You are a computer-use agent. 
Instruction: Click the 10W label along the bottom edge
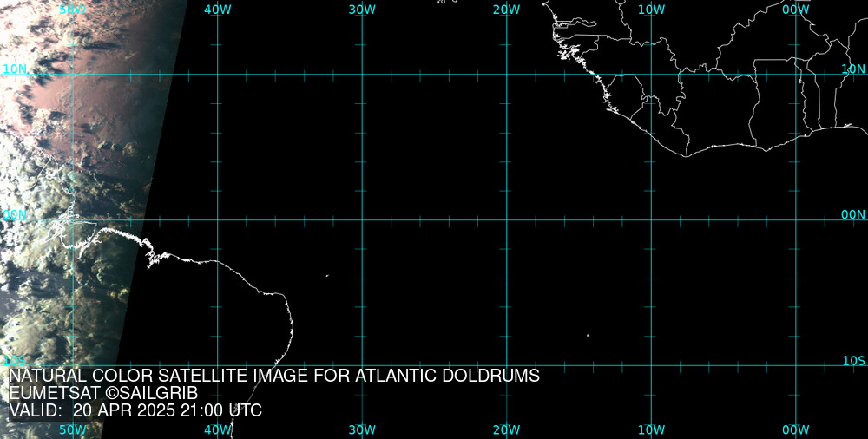[652, 429]
